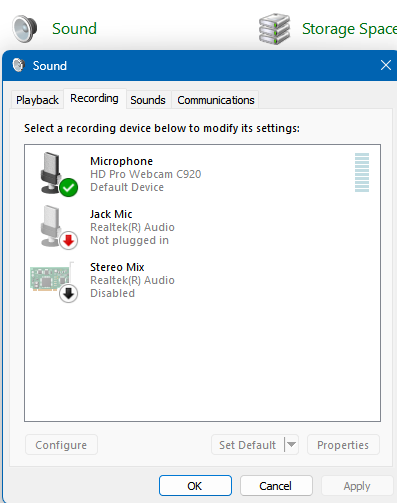Image resolution: width=397 pixels, height=503 pixels.
Task: Click the Stereo Mix sound card icon
Action: [54, 281]
